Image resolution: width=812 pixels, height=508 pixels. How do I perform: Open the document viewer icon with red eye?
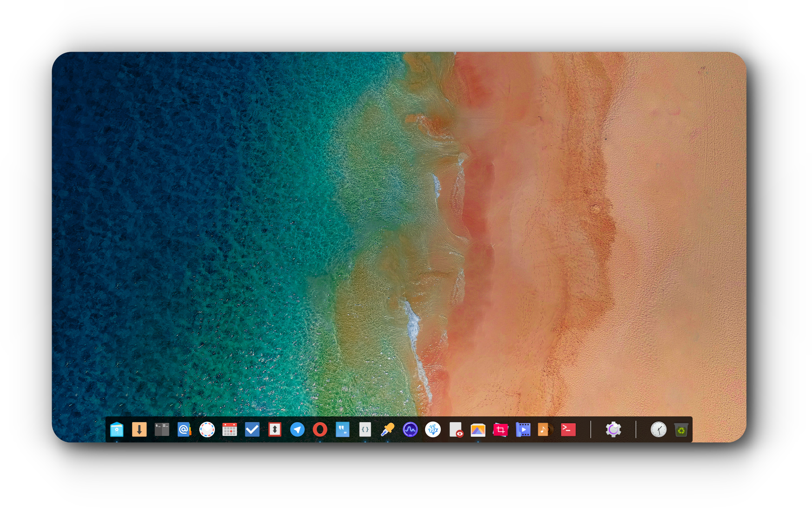[x=456, y=430]
